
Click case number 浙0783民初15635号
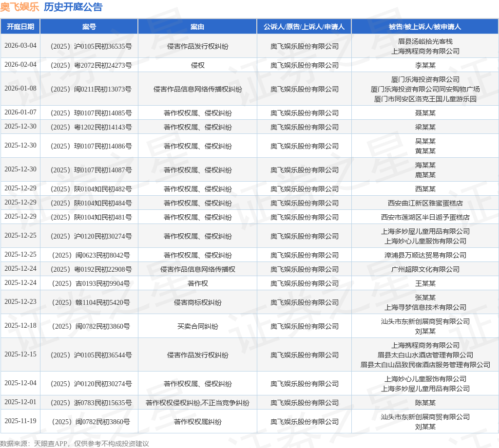click(91, 403)
